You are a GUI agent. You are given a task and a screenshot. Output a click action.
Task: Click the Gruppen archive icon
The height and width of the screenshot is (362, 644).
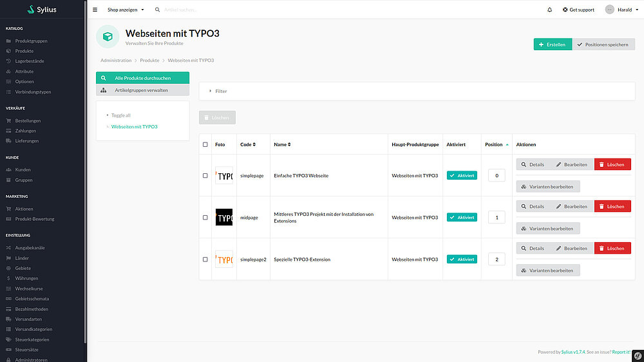click(8, 180)
